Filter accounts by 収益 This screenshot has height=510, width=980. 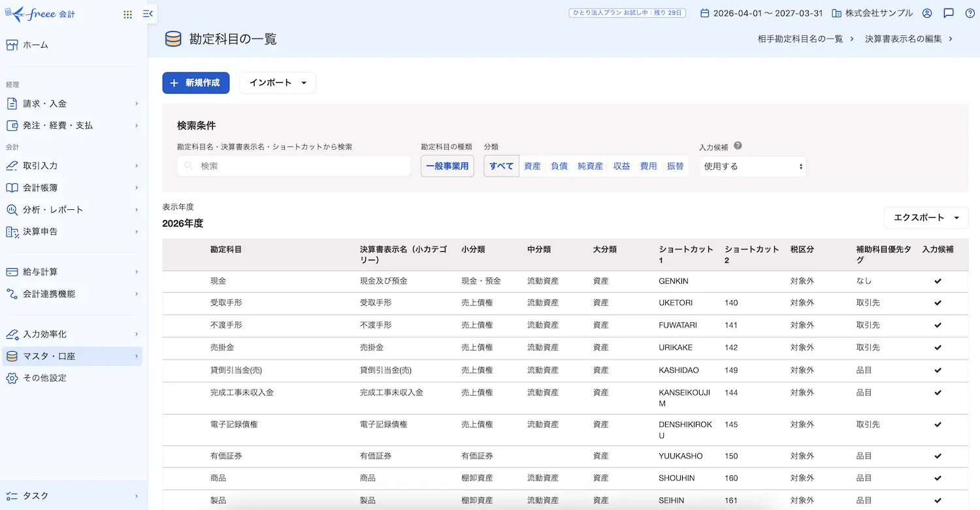click(x=622, y=166)
